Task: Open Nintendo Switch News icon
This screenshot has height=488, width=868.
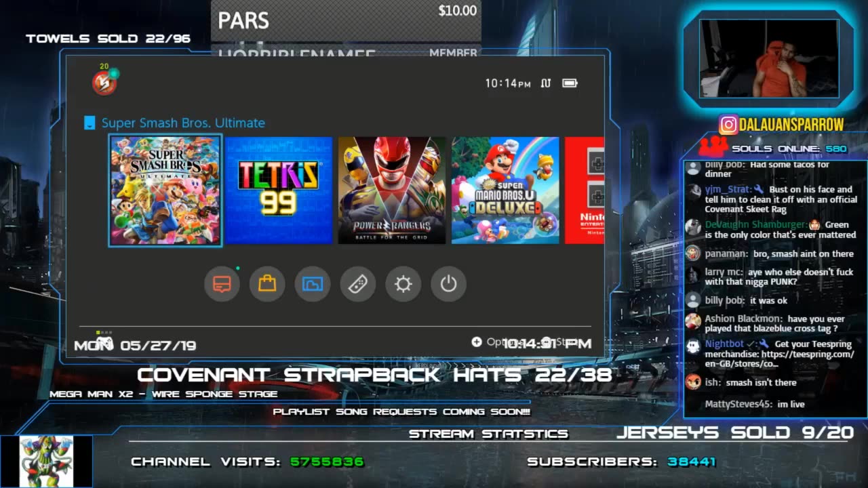Action: [222, 284]
